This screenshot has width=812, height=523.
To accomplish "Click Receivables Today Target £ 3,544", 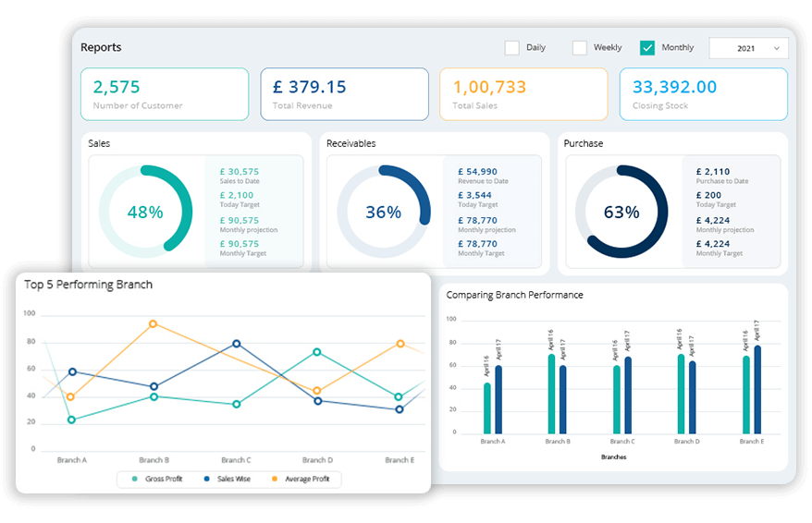I will (x=474, y=195).
